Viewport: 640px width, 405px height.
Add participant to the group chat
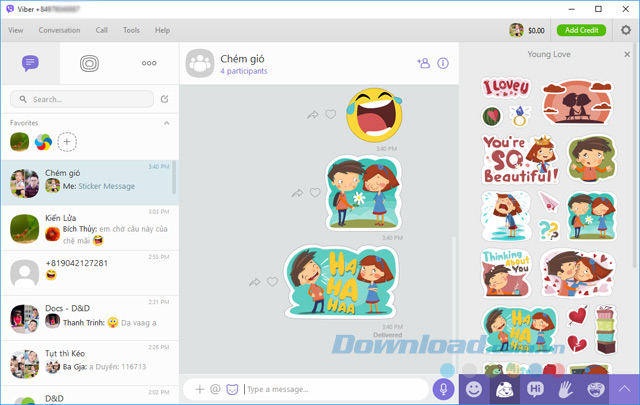click(x=424, y=63)
